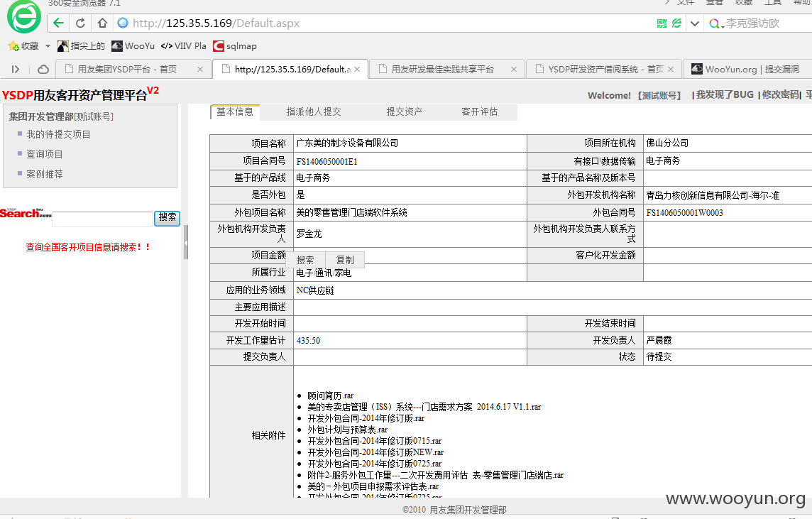Expand the favorites dropdown arrow
This screenshot has height=519, width=812.
[48, 46]
